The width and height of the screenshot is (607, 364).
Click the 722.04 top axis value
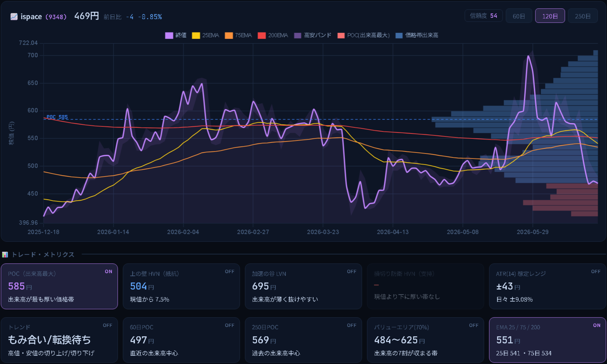point(28,43)
